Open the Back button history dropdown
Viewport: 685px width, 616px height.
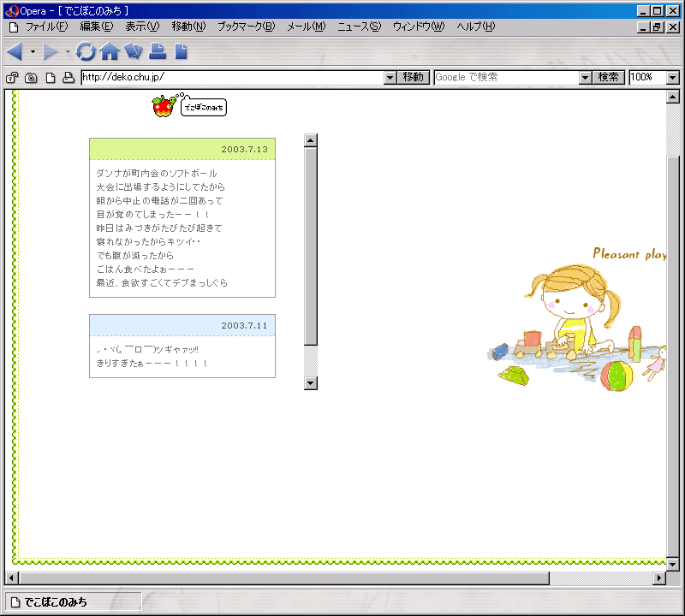33,51
